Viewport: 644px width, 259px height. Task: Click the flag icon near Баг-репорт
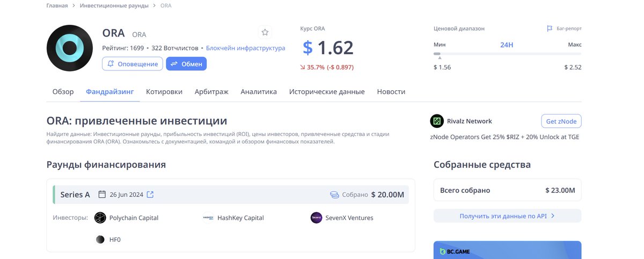pyautogui.click(x=550, y=28)
